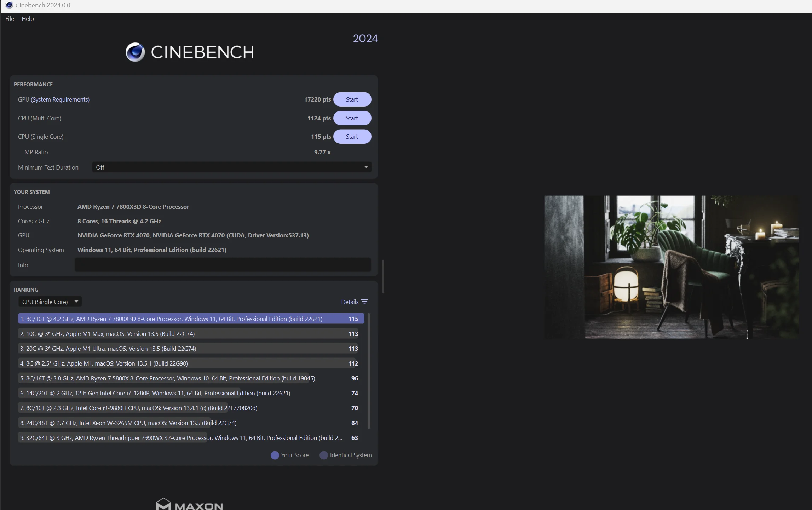The height and width of the screenshot is (510, 812).
Task: Open the System Requirements link
Action: [60, 99]
